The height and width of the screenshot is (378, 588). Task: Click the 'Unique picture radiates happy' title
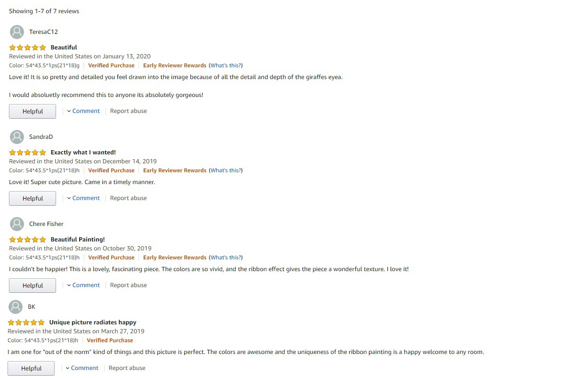tap(93, 322)
